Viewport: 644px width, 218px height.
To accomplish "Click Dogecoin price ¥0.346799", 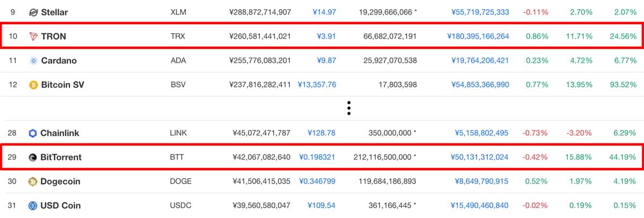I will (x=317, y=181).
